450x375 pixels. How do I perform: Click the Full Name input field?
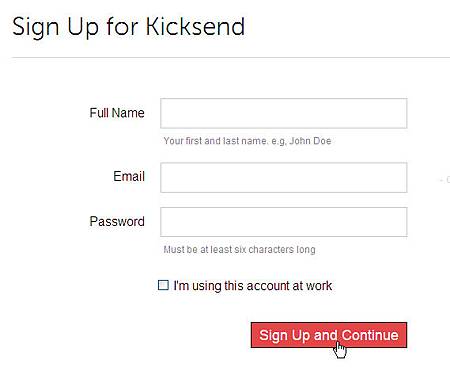coord(284,113)
